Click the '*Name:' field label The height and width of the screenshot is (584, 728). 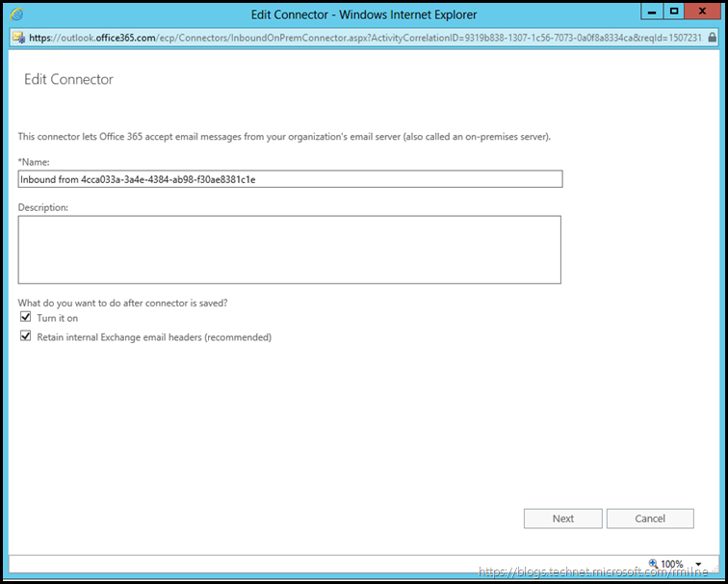click(x=34, y=162)
